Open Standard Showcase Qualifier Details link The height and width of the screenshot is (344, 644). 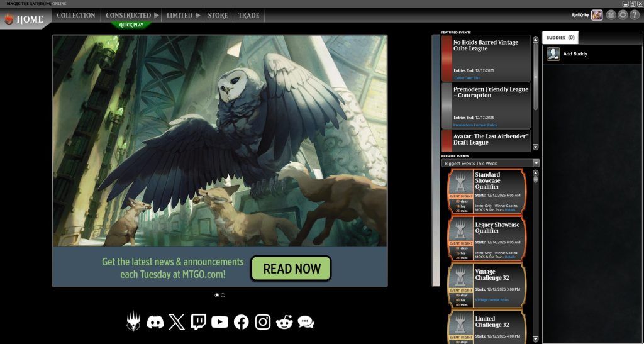(x=509, y=210)
